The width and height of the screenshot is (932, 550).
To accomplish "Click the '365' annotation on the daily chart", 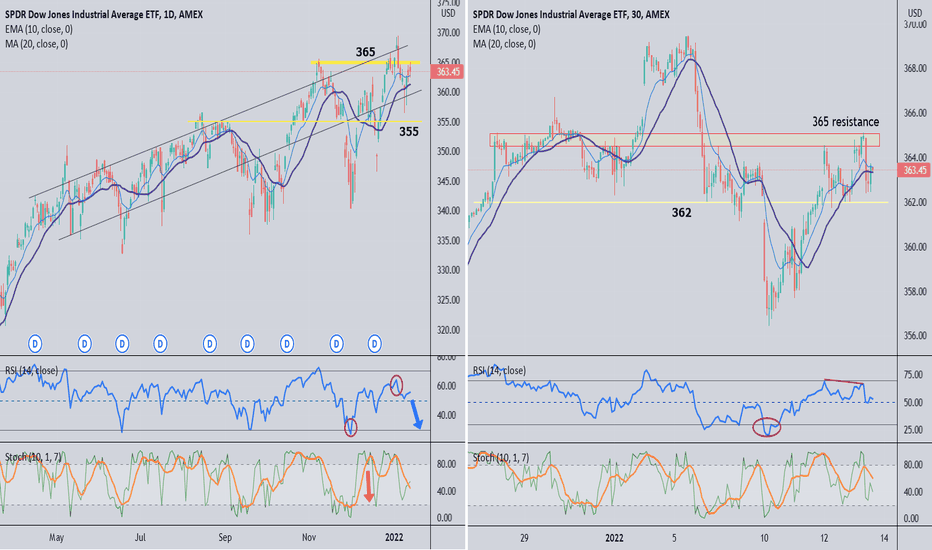I will tap(366, 52).
